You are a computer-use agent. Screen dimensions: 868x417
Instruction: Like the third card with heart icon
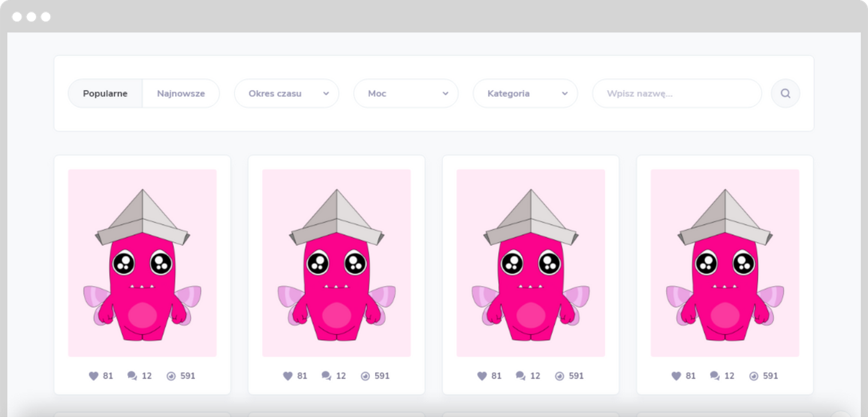[x=482, y=376]
